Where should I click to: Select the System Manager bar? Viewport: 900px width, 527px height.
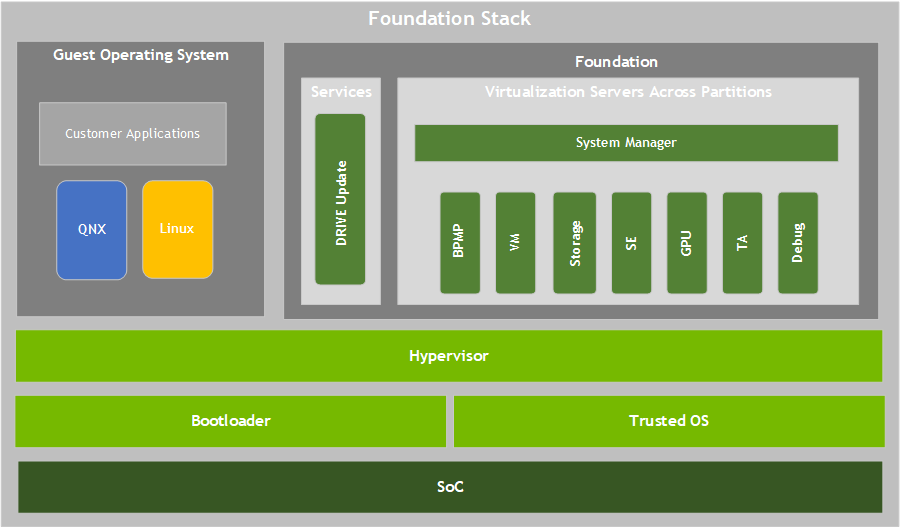(x=626, y=143)
